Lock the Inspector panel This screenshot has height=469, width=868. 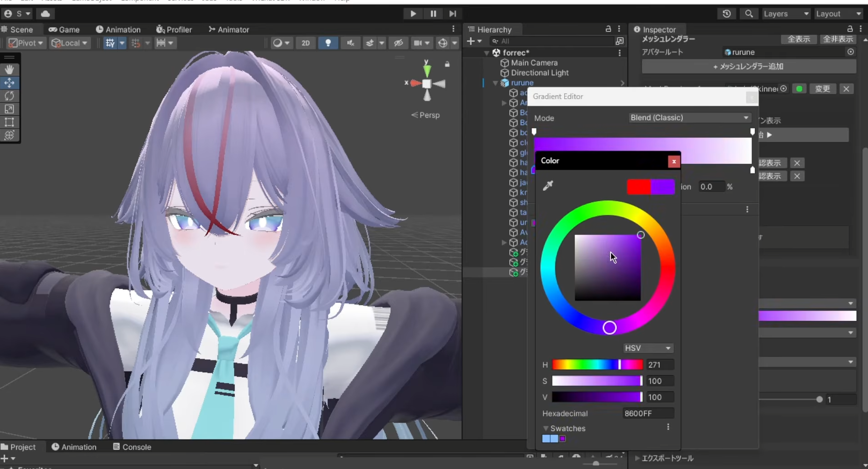click(x=850, y=29)
